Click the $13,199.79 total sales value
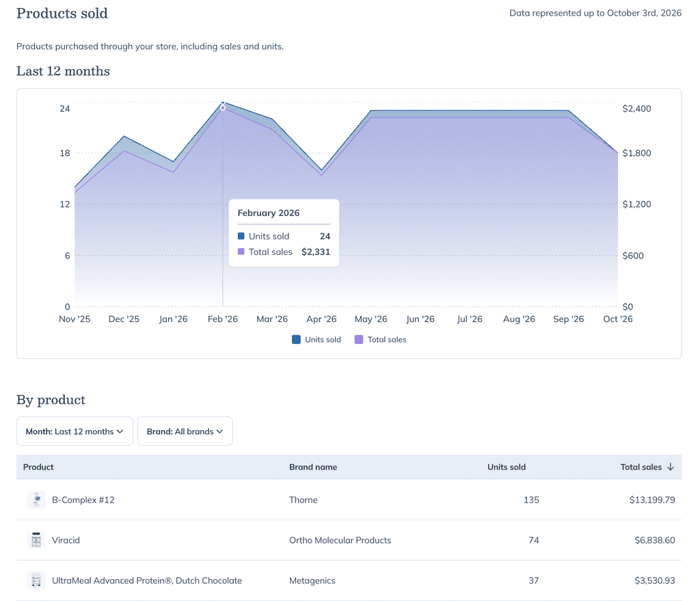Screen dimensions: 700x601 (x=652, y=500)
